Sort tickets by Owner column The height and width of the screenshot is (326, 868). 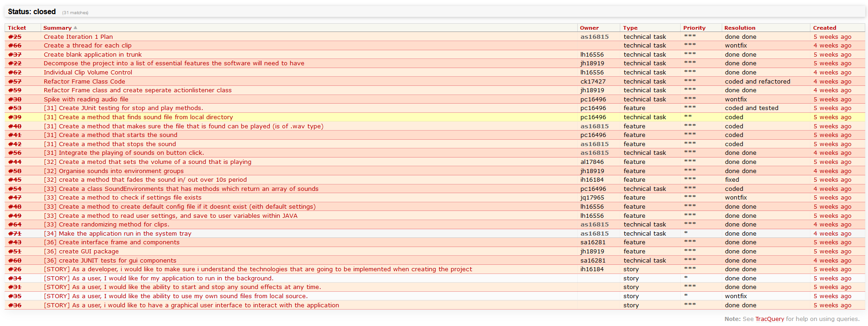click(589, 28)
